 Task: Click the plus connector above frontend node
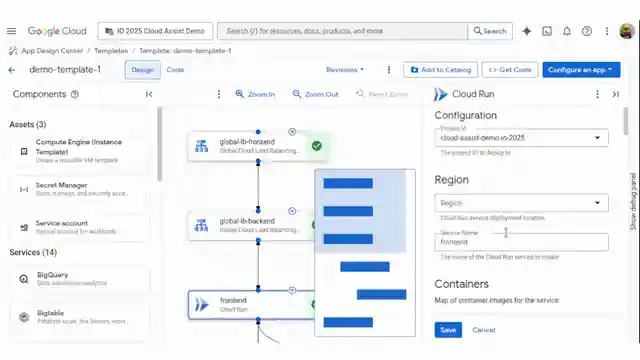click(292, 290)
